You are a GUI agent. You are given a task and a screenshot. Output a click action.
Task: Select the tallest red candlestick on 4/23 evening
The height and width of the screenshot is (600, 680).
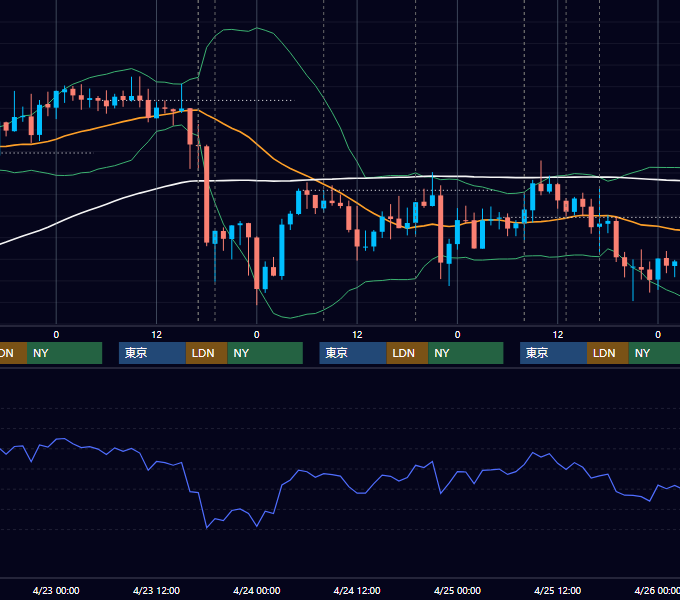[206, 194]
